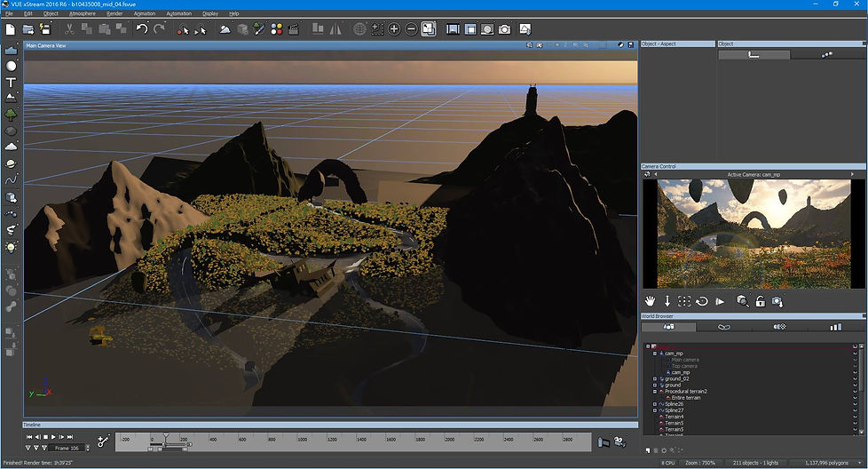This screenshot has width=868, height=469.
Task: Toggle visibility of Spline27 row
Action: click(x=855, y=410)
